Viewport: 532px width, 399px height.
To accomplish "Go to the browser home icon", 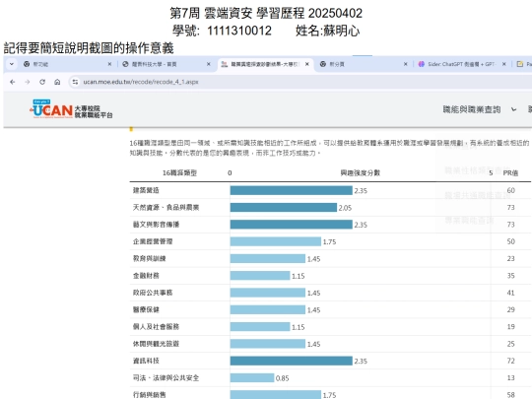I will tap(57, 82).
